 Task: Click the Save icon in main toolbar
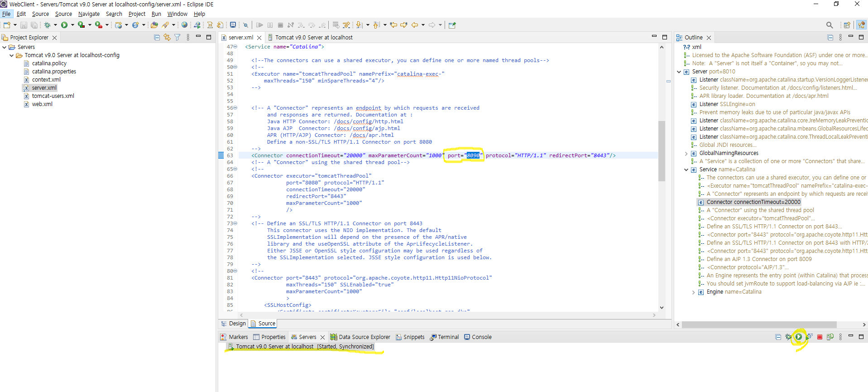tap(24, 25)
